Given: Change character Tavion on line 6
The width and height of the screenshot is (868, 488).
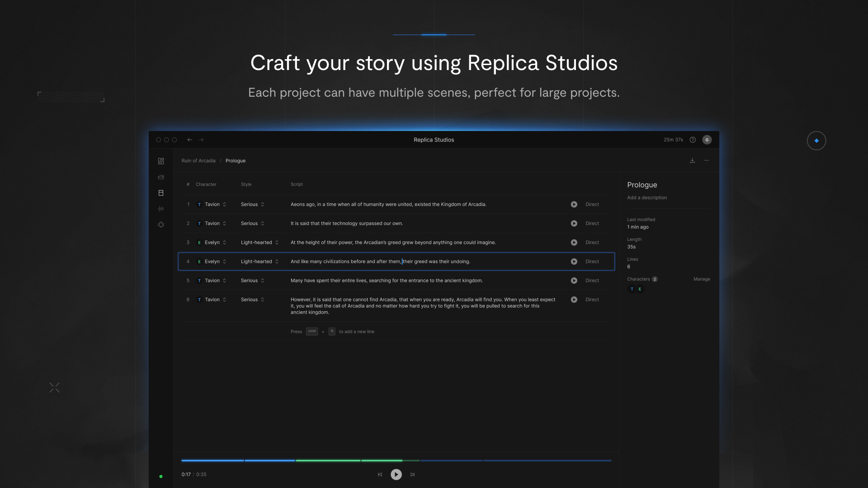Looking at the screenshot, I should pyautogui.click(x=212, y=300).
